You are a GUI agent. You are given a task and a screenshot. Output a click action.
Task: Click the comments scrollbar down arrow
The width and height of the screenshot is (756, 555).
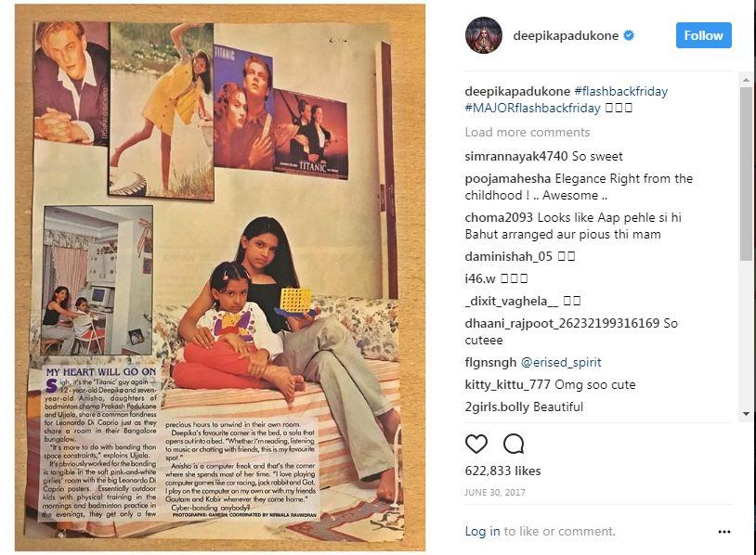click(746, 413)
